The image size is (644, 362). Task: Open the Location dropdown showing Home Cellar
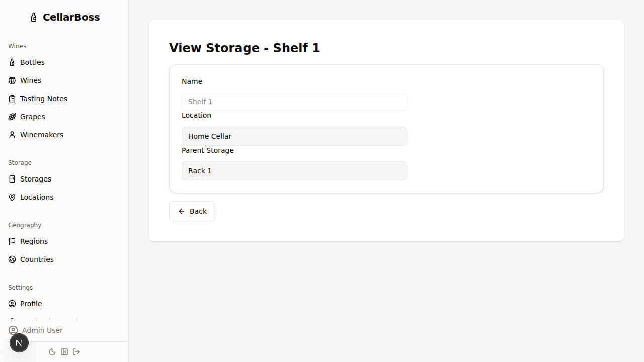[x=294, y=136]
